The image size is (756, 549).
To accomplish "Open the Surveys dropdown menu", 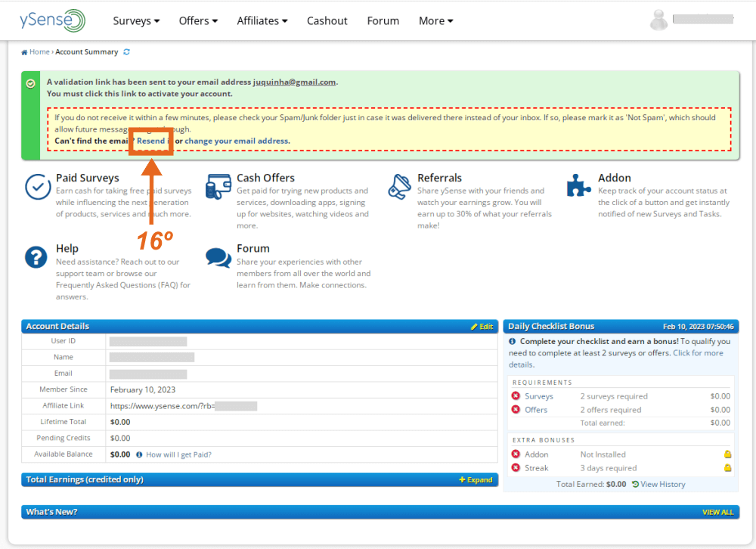I will [x=136, y=20].
